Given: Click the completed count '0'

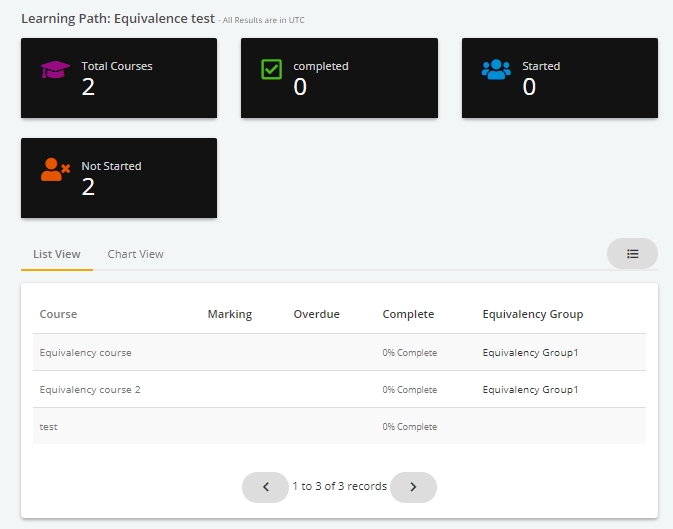Looking at the screenshot, I should click(x=300, y=87).
